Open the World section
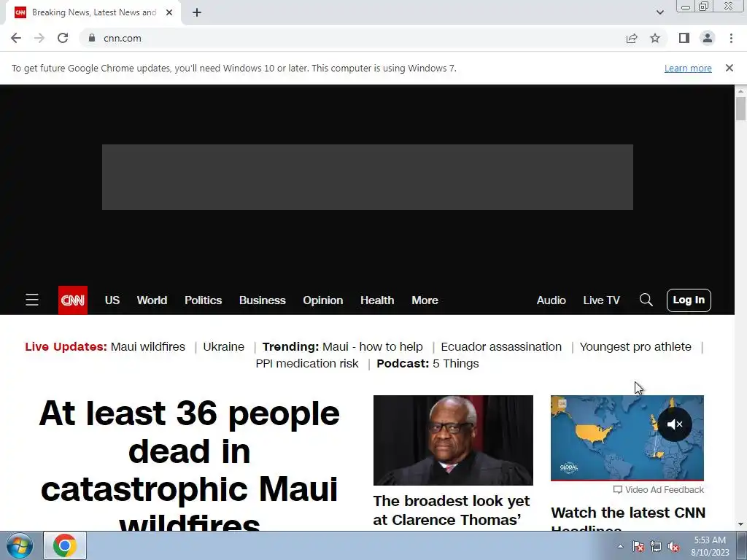747x560 pixels. click(x=152, y=300)
